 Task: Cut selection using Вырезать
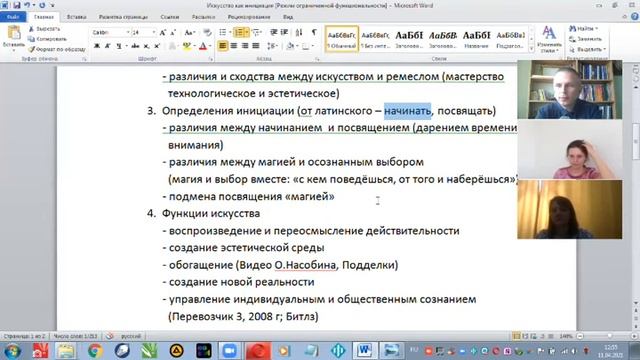coord(45,29)
